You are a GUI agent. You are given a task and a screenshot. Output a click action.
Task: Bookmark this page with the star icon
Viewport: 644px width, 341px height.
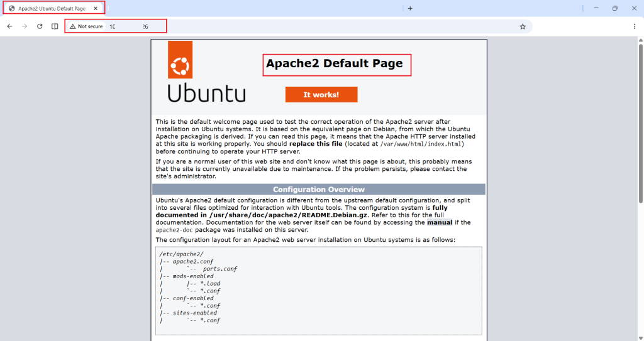(523, 26)
